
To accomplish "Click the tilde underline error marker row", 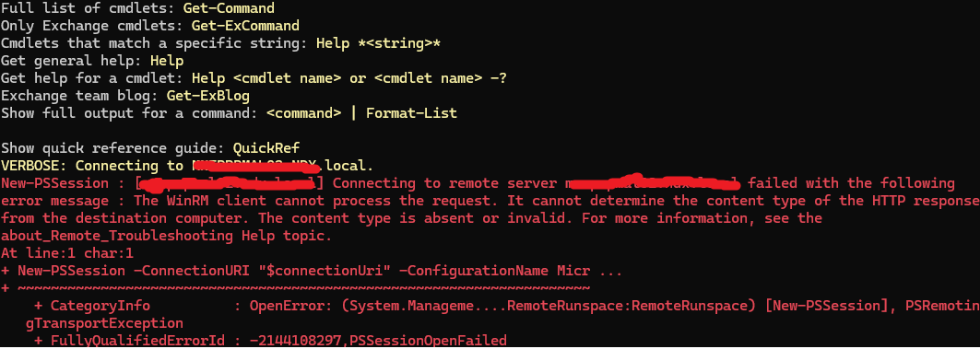I will 295,288.
